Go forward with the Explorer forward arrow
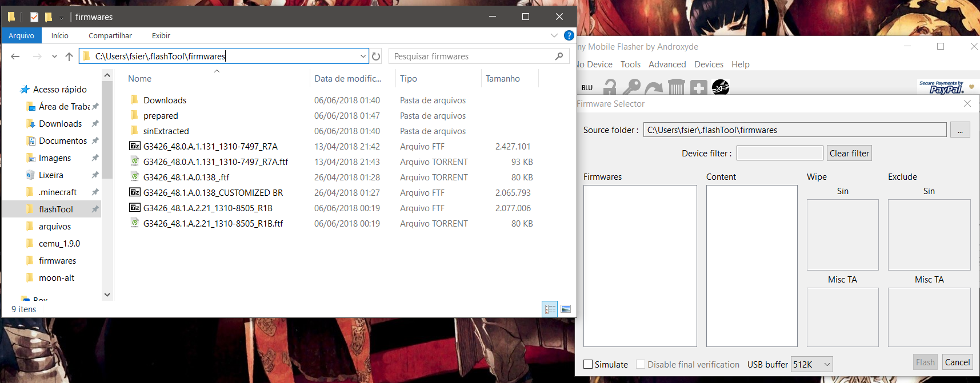The height and width of the screenshot is (383, 980). coord(37,56)
